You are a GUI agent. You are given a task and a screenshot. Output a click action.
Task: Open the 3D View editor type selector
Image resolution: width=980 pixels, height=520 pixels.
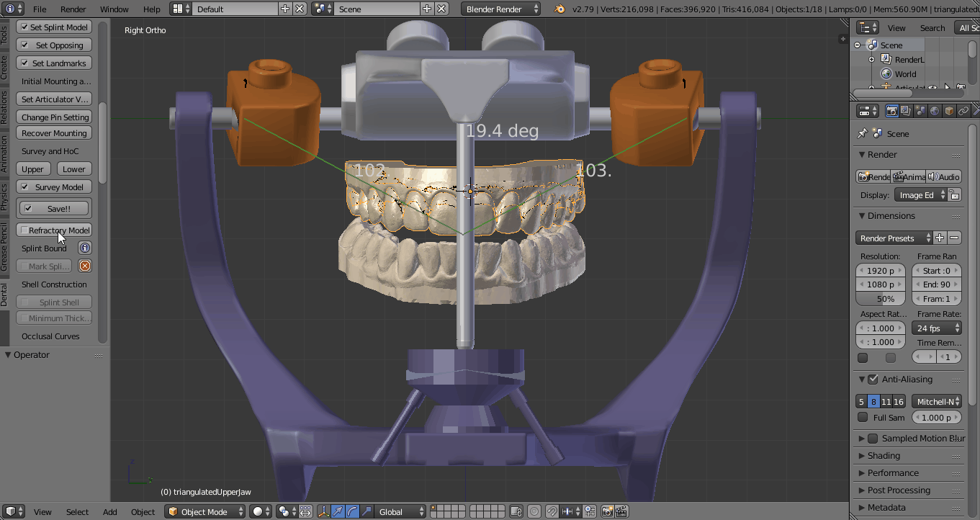click(x=14, y=511)
